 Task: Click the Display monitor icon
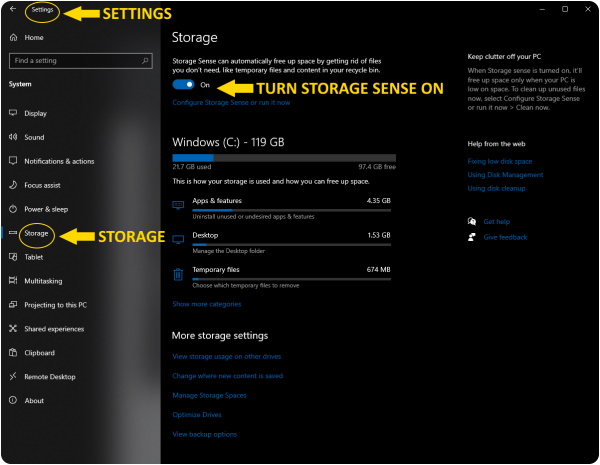pyautogui.click(x=13, y=113)
